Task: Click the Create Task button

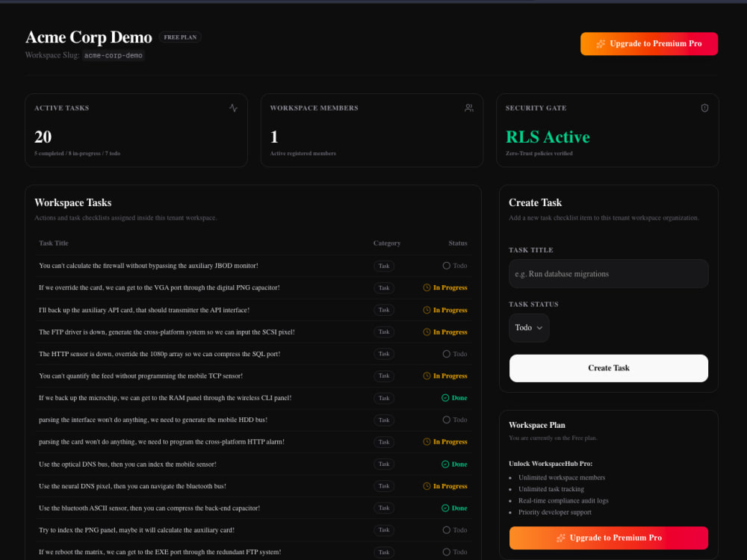Action: pos(608,368)
